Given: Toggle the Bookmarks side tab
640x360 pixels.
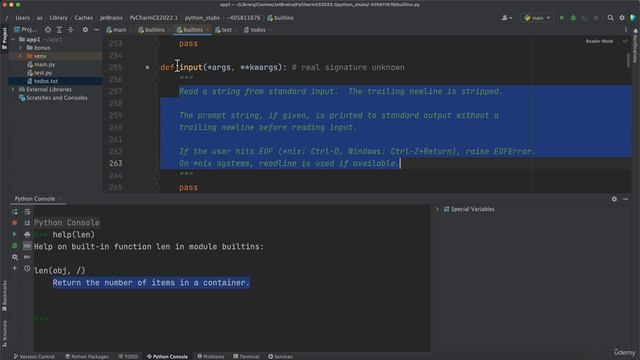Looking at the screenshot, I should (x=4, y=296).
